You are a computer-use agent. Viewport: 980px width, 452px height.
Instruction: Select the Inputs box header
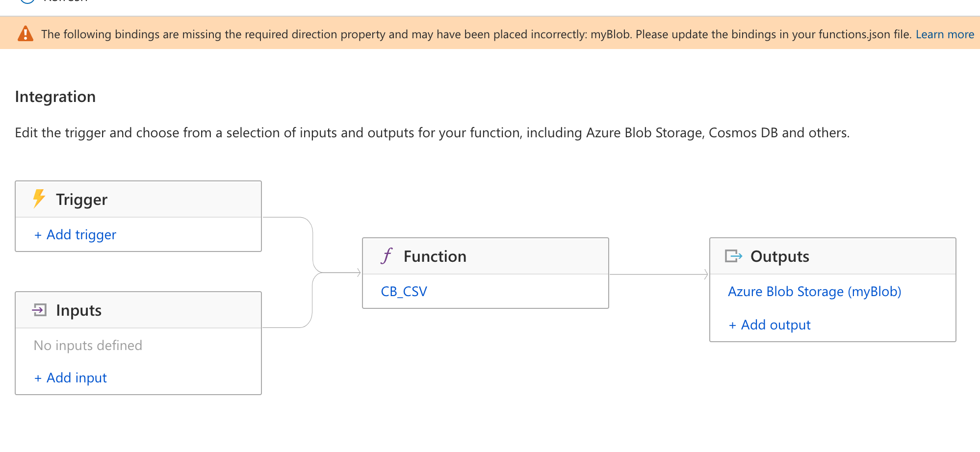[138, 310]
